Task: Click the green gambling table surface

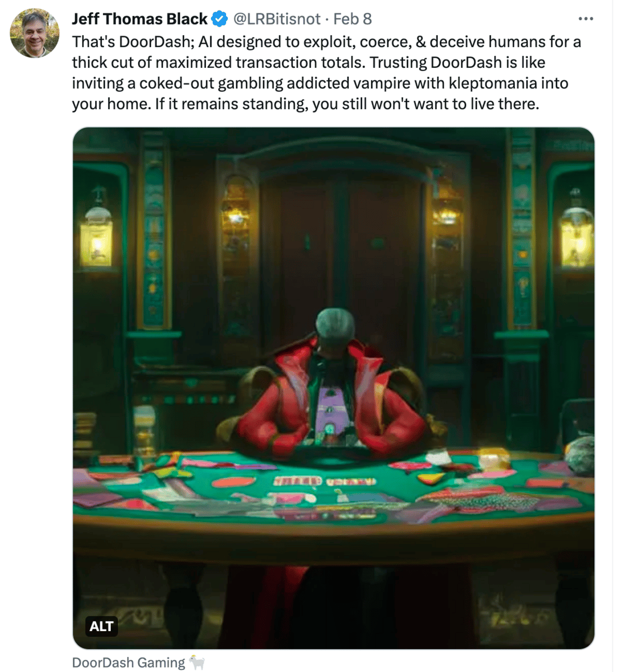Action: (x=334, y=487)
